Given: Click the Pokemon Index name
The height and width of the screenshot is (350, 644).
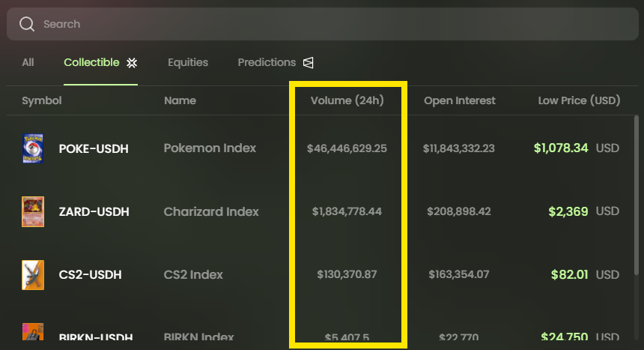Looking at the screenshot, I should tap(210, 148).
